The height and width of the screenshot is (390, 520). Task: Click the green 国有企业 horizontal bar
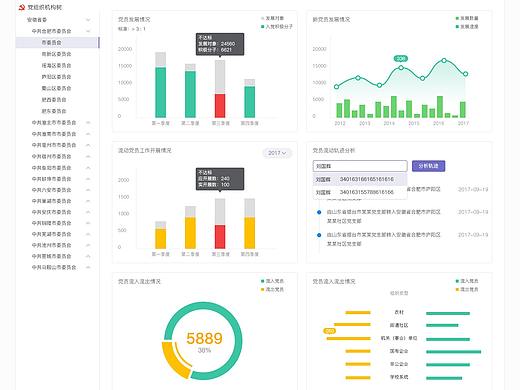[x=454, y=352]
